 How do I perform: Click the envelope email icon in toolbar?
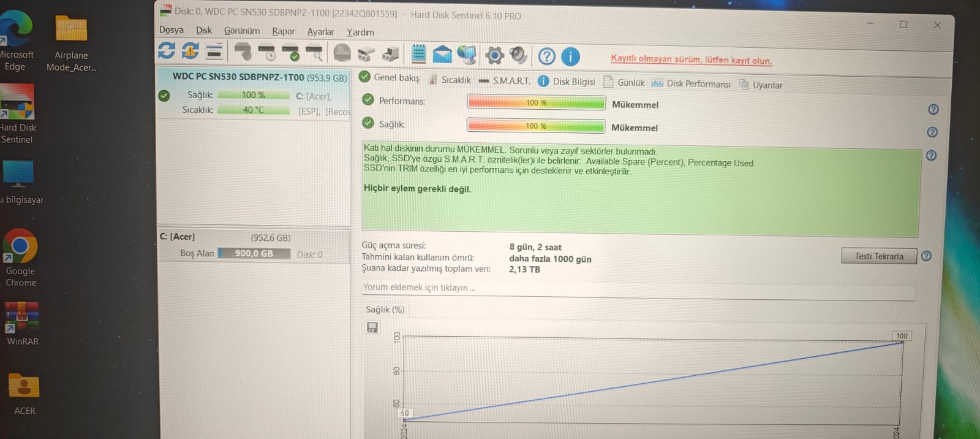442,55
